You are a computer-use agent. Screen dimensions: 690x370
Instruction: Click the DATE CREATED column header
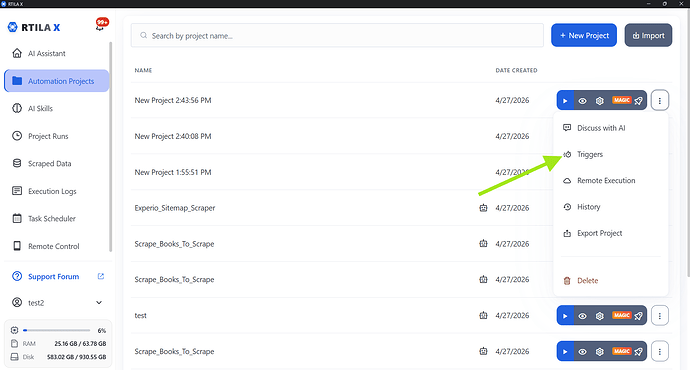[516, 70]
